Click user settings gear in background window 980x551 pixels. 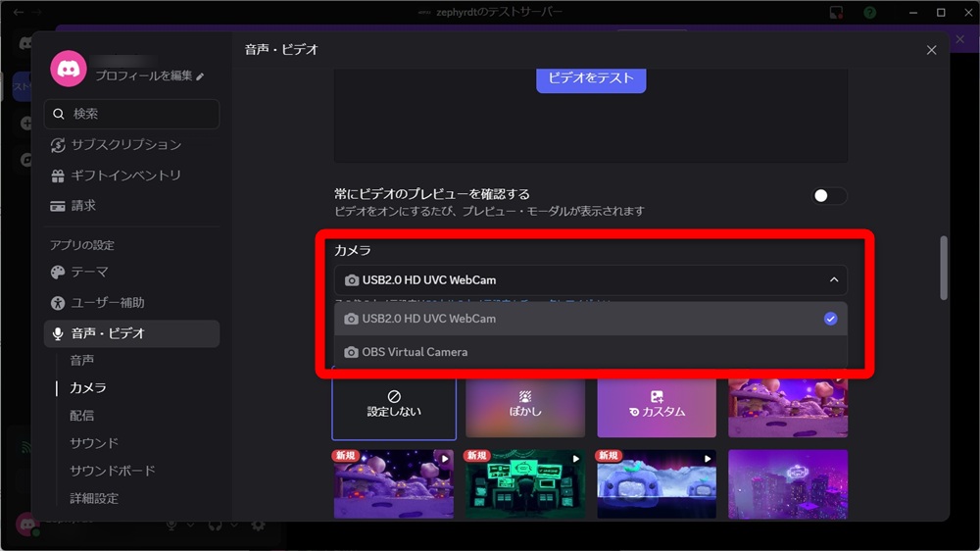258,526
